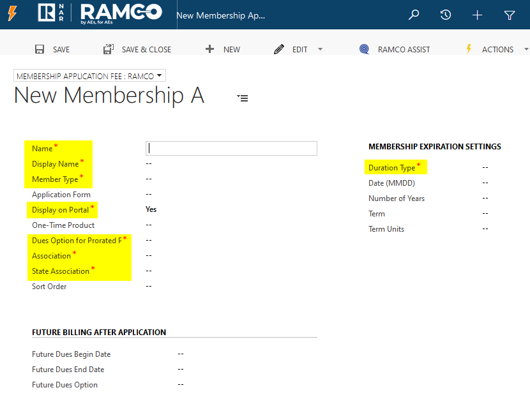Launch RAMCO Assist from toolbar
The image size is (530, 420).
[395, 49]
